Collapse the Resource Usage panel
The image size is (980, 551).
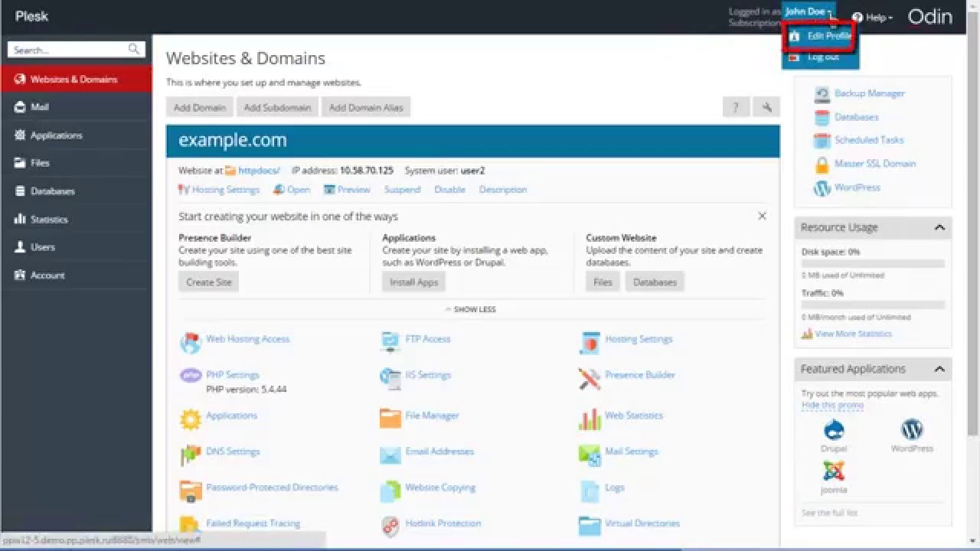[939, 227]
